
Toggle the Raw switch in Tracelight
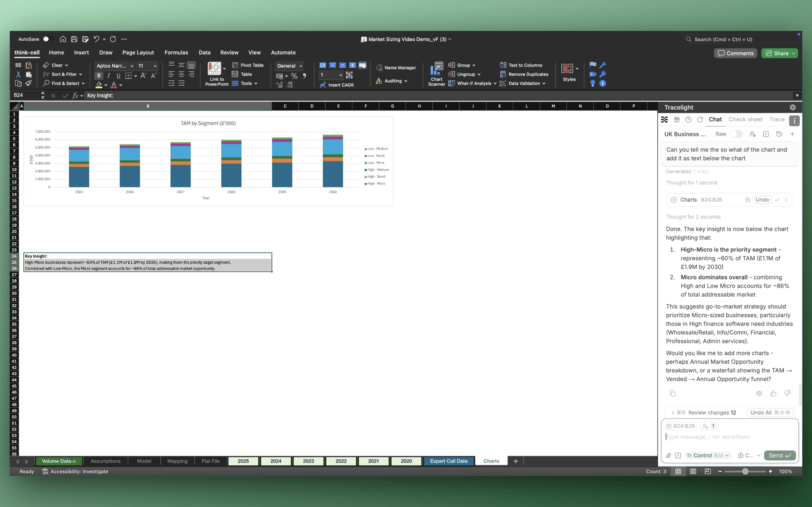(736, 134)
